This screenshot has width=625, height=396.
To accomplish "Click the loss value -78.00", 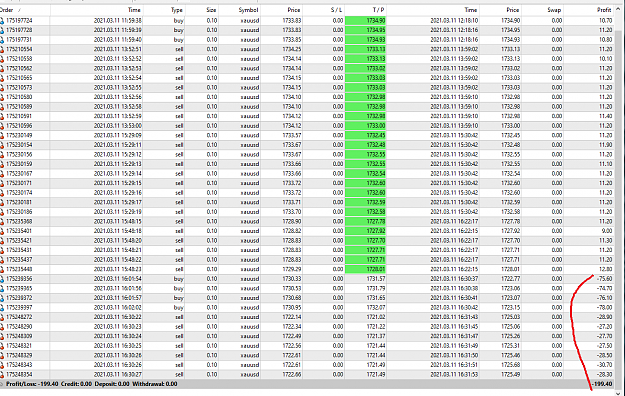I will [604, 307].
